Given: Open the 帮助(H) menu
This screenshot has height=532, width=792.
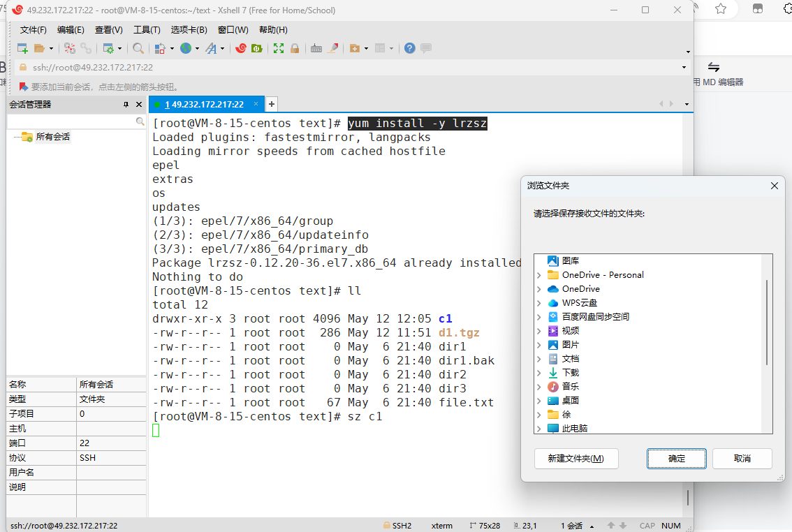Looking at the screenshot, I should tap(273, 30).
